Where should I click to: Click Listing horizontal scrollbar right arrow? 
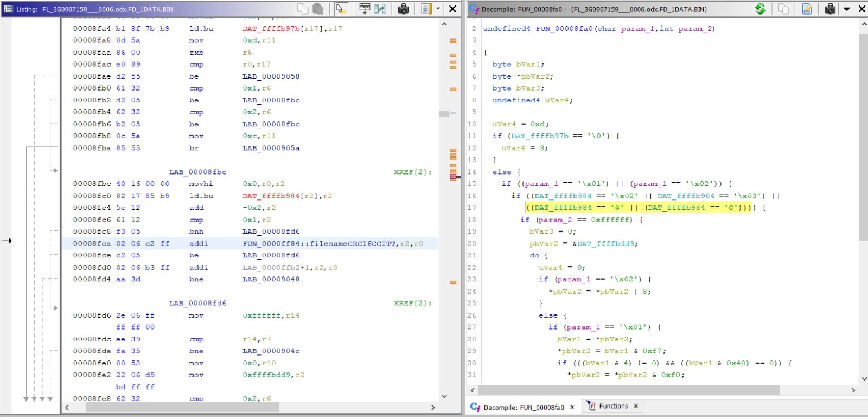point(433,407)
